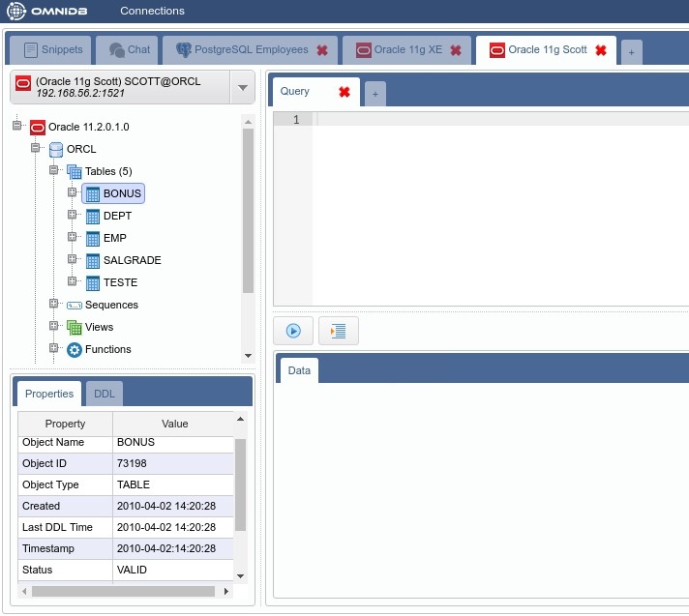
Task: Click the OmniDB logo icon
Action: 17,12
